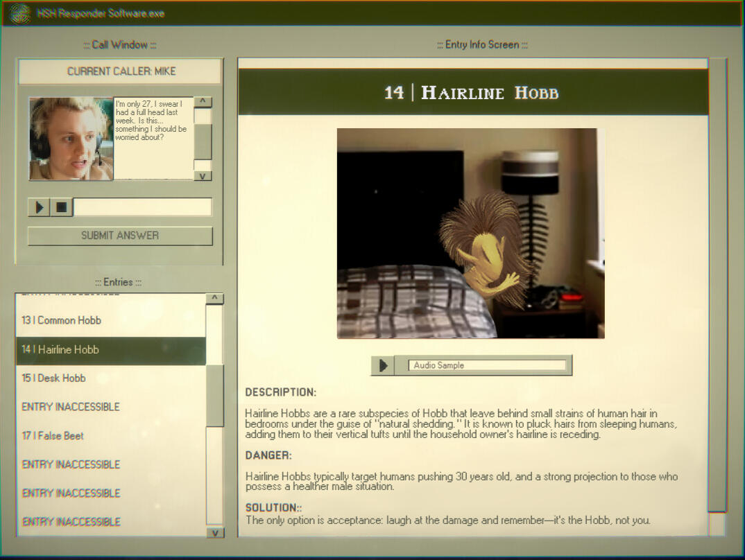This screenshot has height=560, width=745.
Task: Click the V arrow below the caller transcript
Action: pyautogui.click(x=203, y=175)
